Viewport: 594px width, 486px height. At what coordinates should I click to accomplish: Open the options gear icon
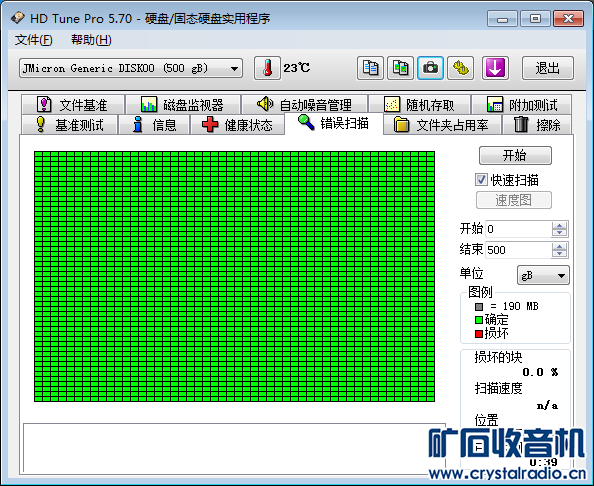(460, 68)
